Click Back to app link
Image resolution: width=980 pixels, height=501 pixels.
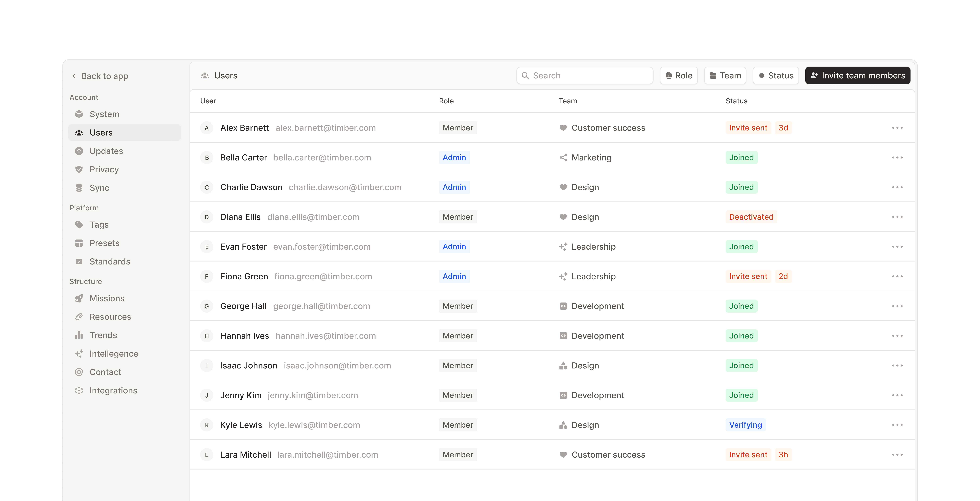(x=100, y=76)
